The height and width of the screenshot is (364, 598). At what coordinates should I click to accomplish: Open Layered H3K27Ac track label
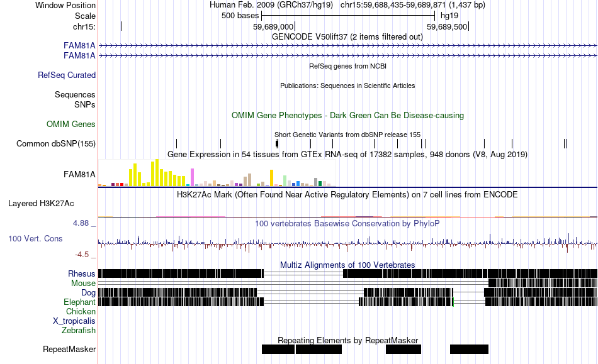[41, 203]
